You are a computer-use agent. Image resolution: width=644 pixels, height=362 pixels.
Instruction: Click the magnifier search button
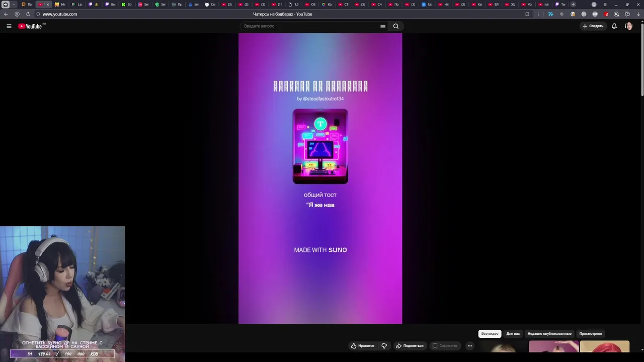pos(396,26)
